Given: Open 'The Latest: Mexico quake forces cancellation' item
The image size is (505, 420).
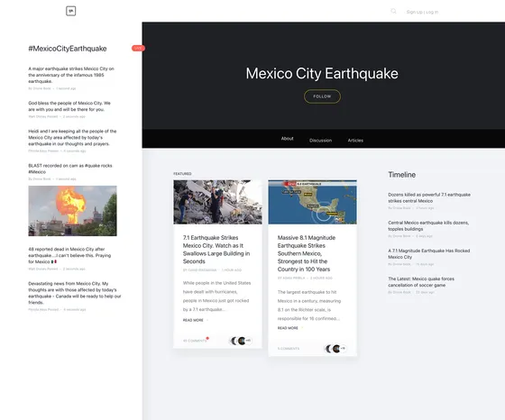Looking at the screenshot, I should (x=421, y=282).
